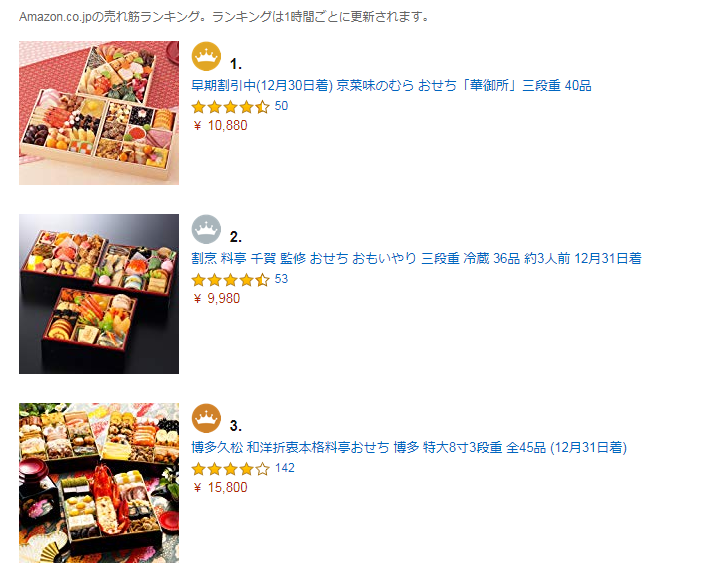Open the 割烹 料亭 千賀 監修 おせち title link
Image resolution: width=704 pixels, height=567 pixels.
(416, 258)
